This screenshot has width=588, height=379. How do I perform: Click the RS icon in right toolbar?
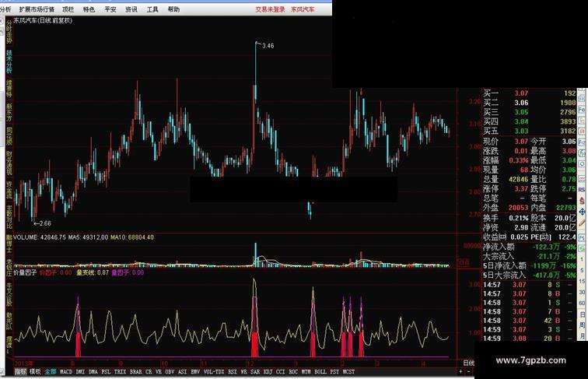pos(582,190)
